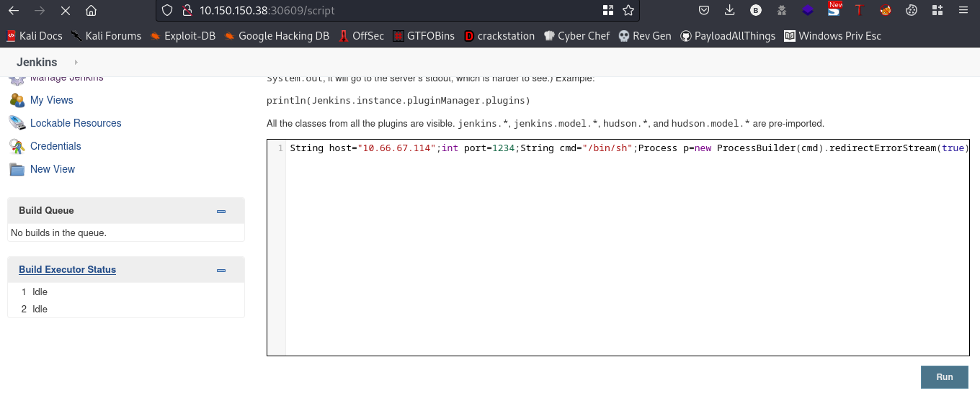Click the Jenkins breadcrumb link
This screenshot has width=980, height=393.
tap(37, 63)
